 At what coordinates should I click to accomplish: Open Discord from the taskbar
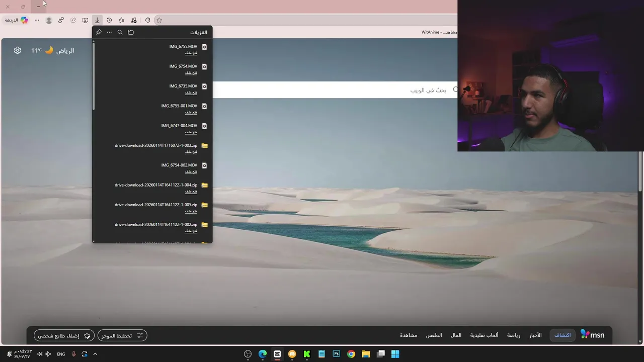[x=292, y=354]
